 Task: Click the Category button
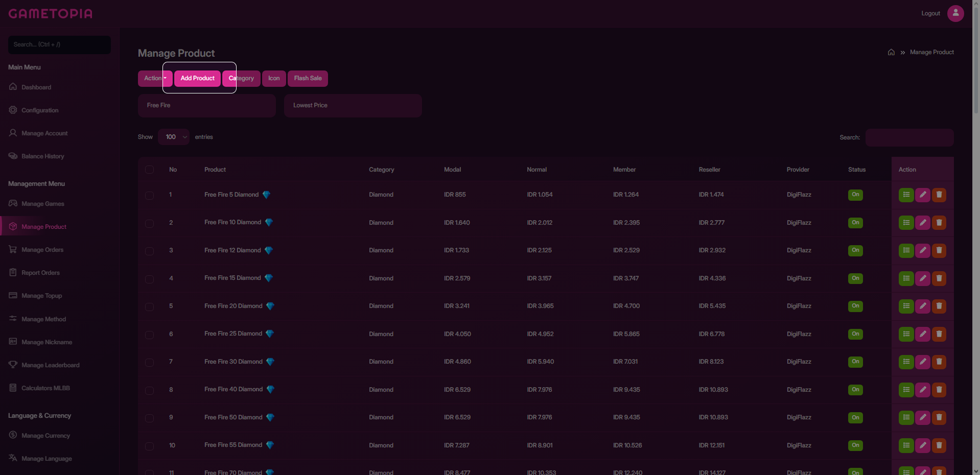point(241,78)
